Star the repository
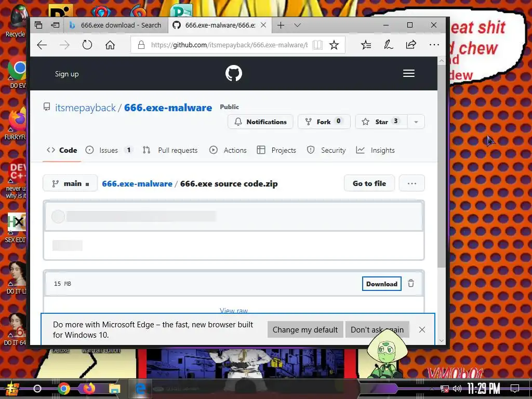This screenshot has width=532, height=399. (x=381, y=122)
